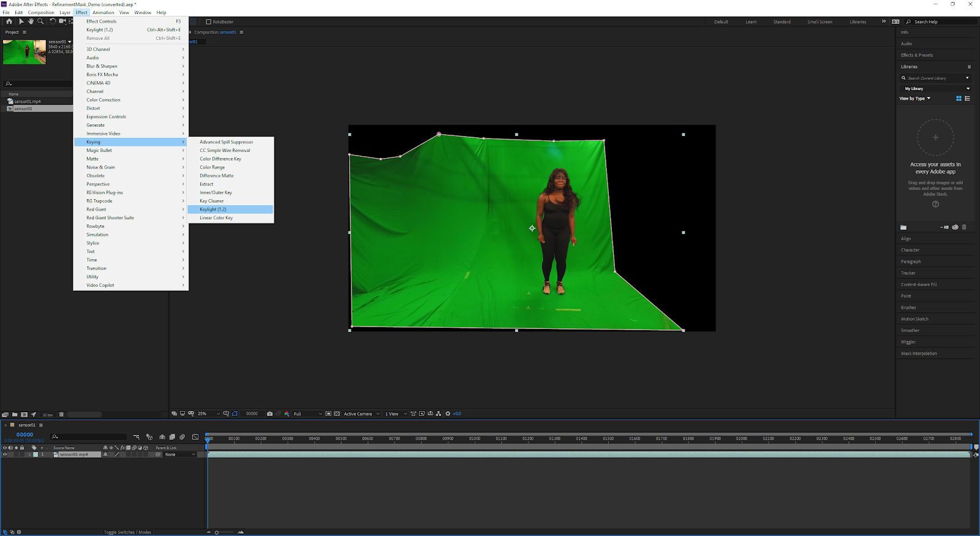This screenshot has width=980, height=536.
Task: Toggle the transparency grid in viewer
Action: click(337, 414)
